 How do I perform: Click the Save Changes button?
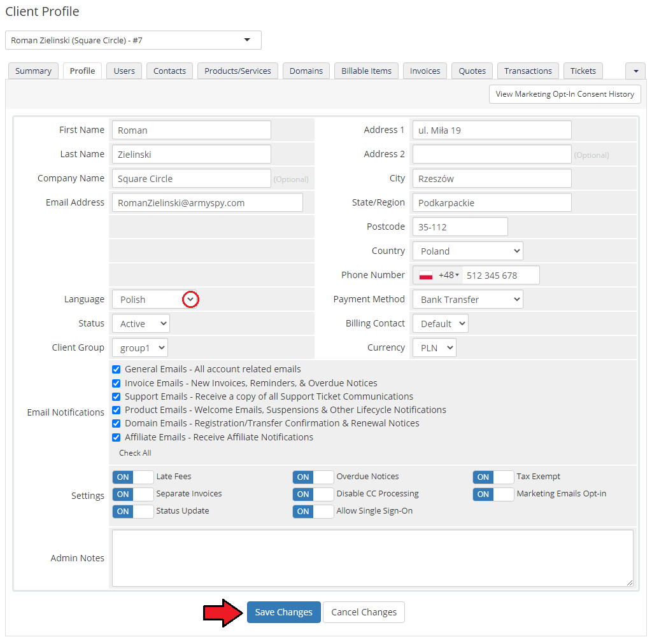click(x=283, y=612)
